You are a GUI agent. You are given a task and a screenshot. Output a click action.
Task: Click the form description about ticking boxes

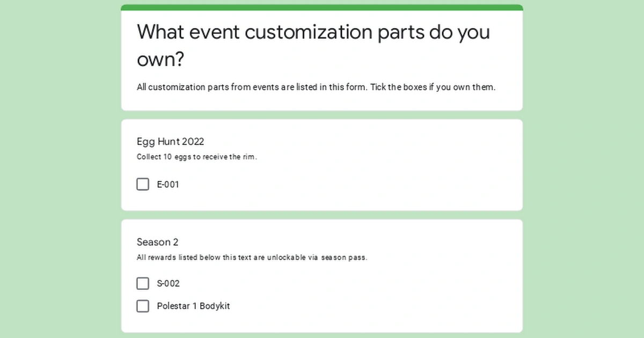(316, 87)
